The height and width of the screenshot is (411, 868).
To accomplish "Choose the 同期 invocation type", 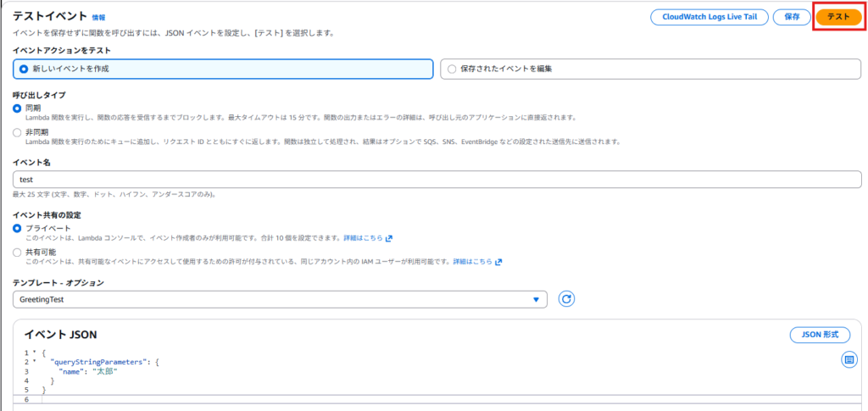I will click(x=17, y=108).
